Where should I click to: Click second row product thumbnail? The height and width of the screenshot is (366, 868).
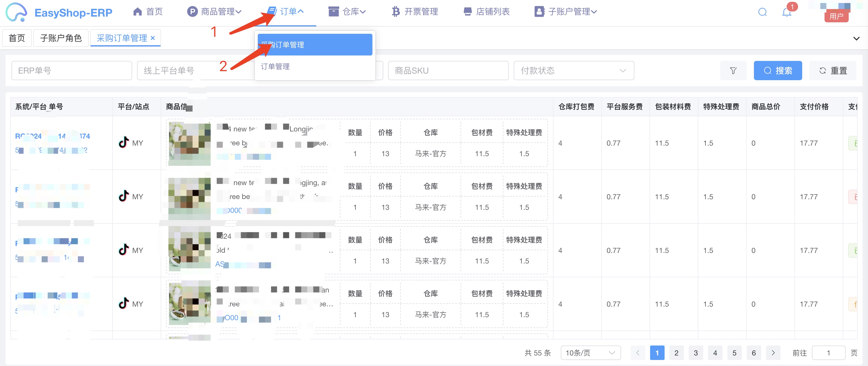[189, 198]
